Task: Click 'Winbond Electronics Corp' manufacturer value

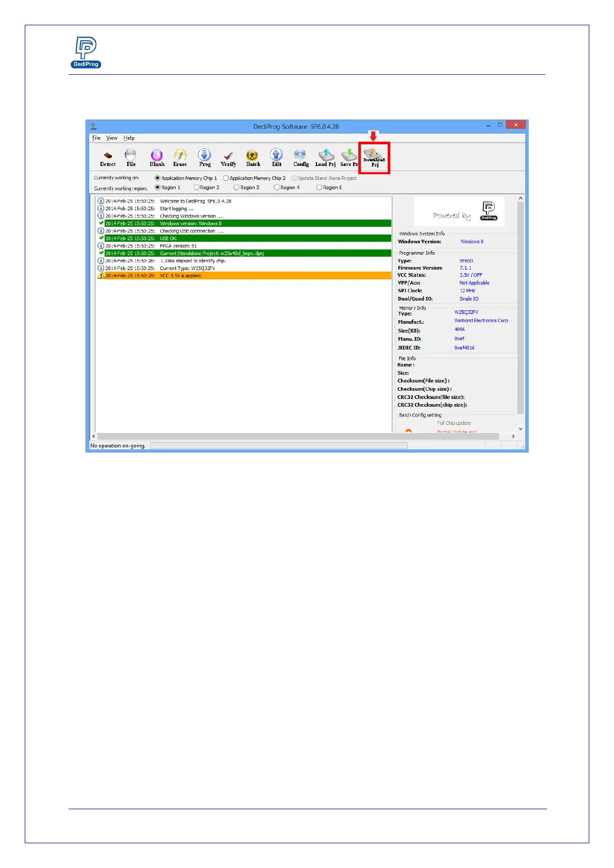Action: [x=481, y=321]
